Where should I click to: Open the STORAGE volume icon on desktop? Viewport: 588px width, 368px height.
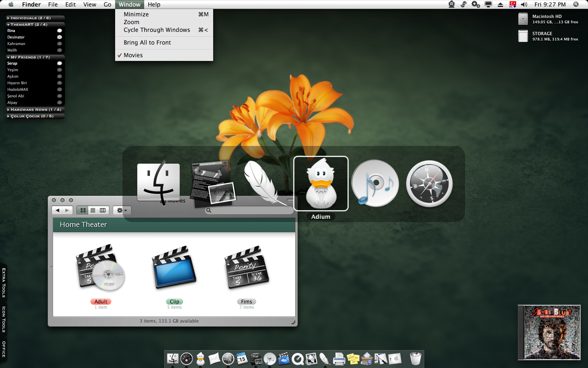[523, 36]
